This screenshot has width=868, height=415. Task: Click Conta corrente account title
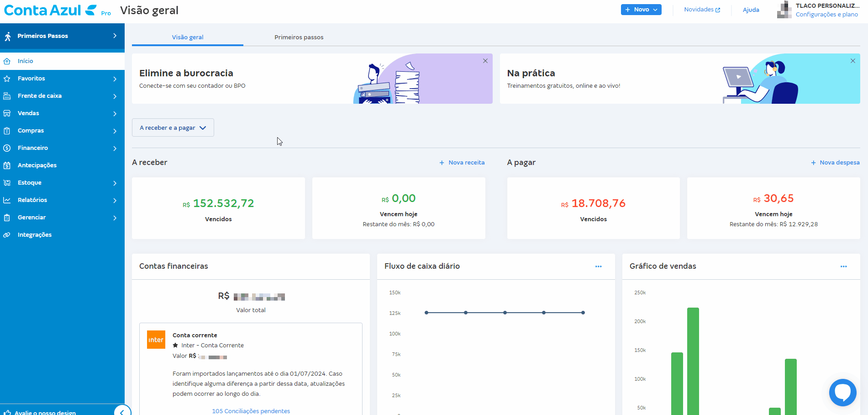point(195,335)
